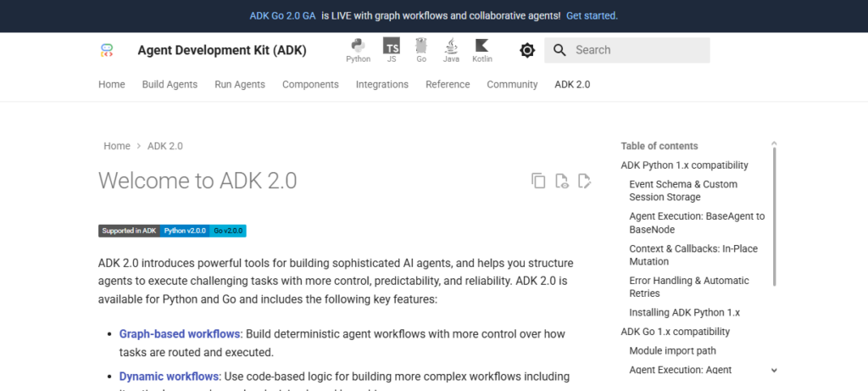868x391 pixels.
Task: Open the Reference tab
Action: pos(448,84)
